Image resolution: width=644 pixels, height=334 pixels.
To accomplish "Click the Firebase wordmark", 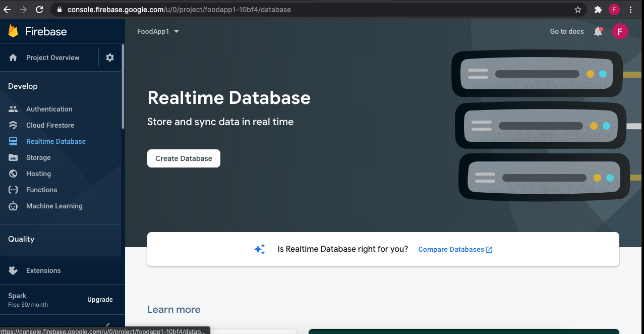I will coord(46,31).
